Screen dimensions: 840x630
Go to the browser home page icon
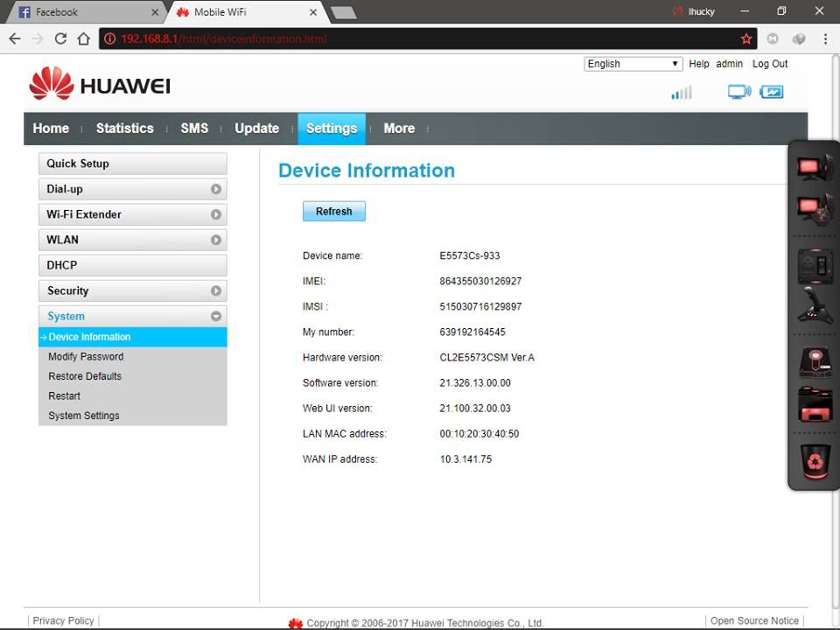click(x=84, y=38)
